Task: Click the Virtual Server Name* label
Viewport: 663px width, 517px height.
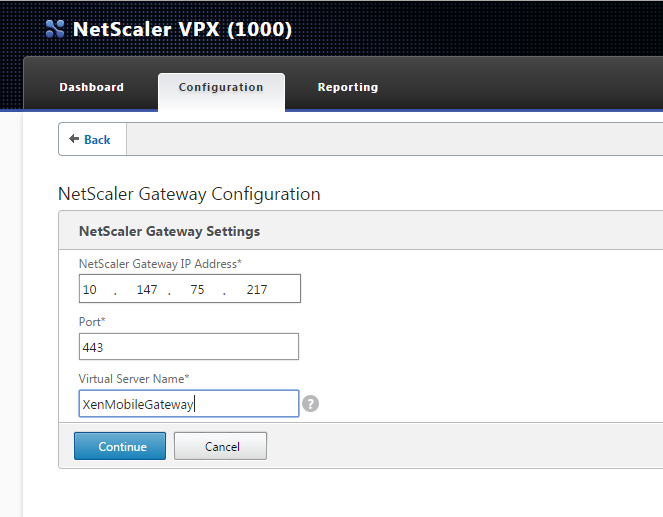Action: 134,379
